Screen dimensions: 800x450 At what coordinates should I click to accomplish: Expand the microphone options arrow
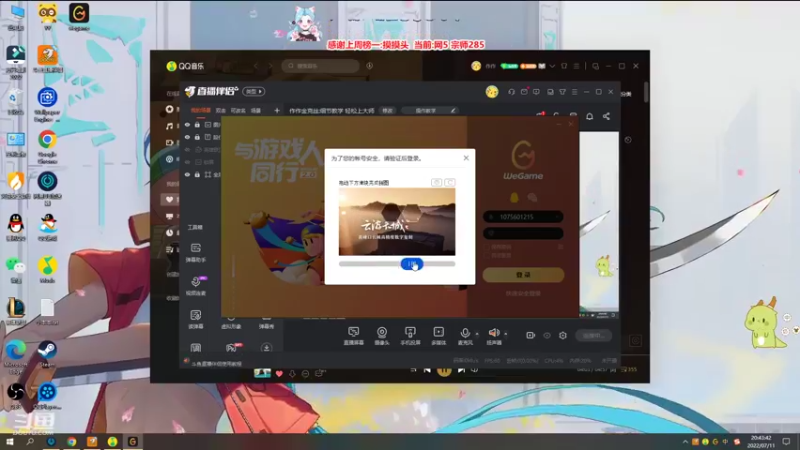[x=477, y=334]
